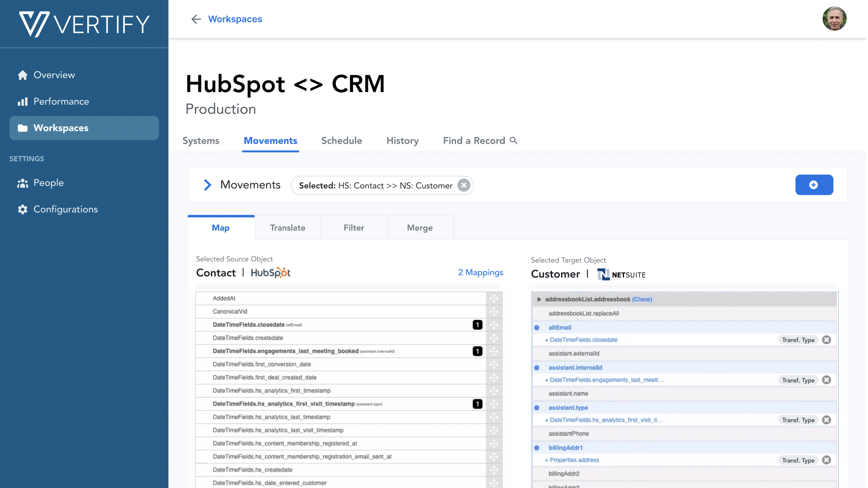868x488 pixels.
Task: Click the blue plus button to add a movement
Action: pyautogui.click(x=814, y=185)
